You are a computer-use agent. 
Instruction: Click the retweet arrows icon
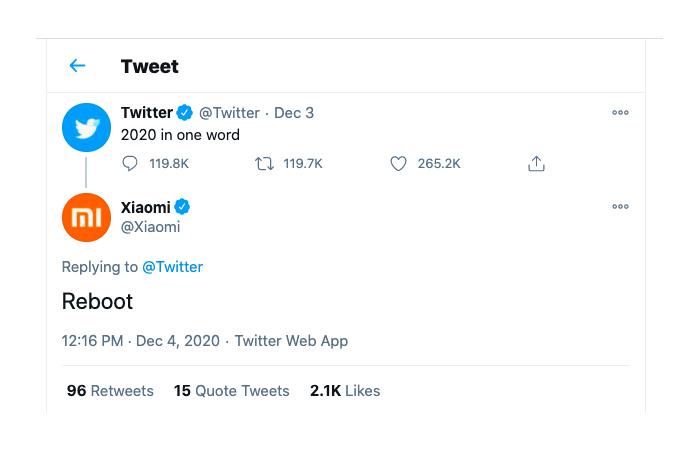tap(264, 164)
